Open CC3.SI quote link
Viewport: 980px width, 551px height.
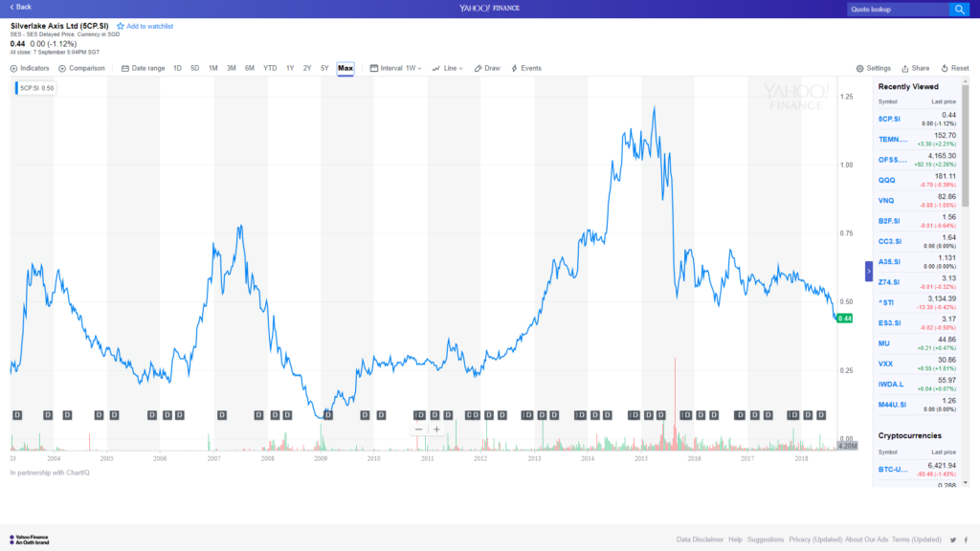click(x=890, y=241)
